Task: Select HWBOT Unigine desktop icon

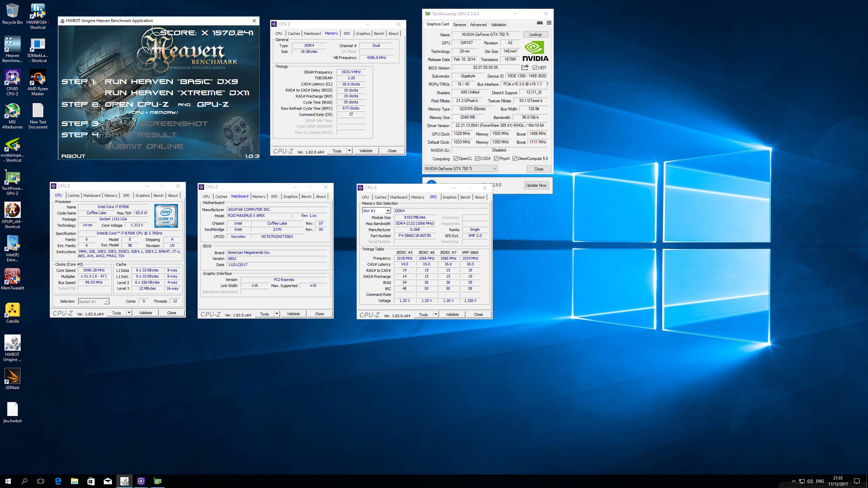Action: click(x=13, y=348)
